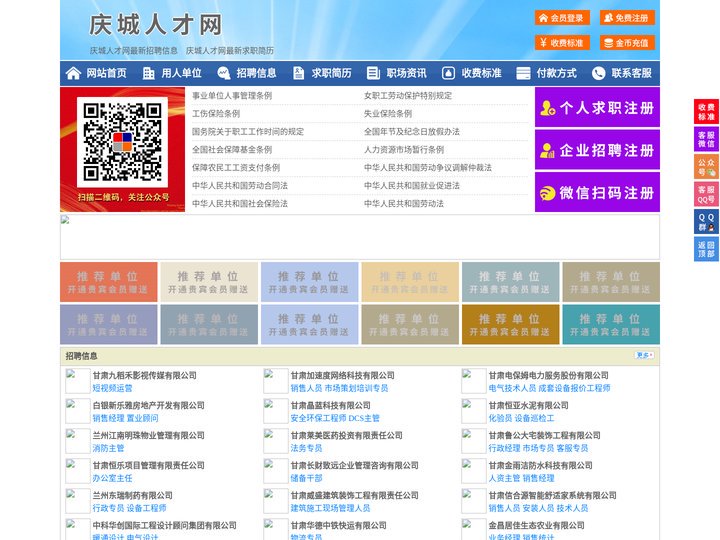Open the 联系客服 menu item

pyautogui.click(x=631, y=73)
